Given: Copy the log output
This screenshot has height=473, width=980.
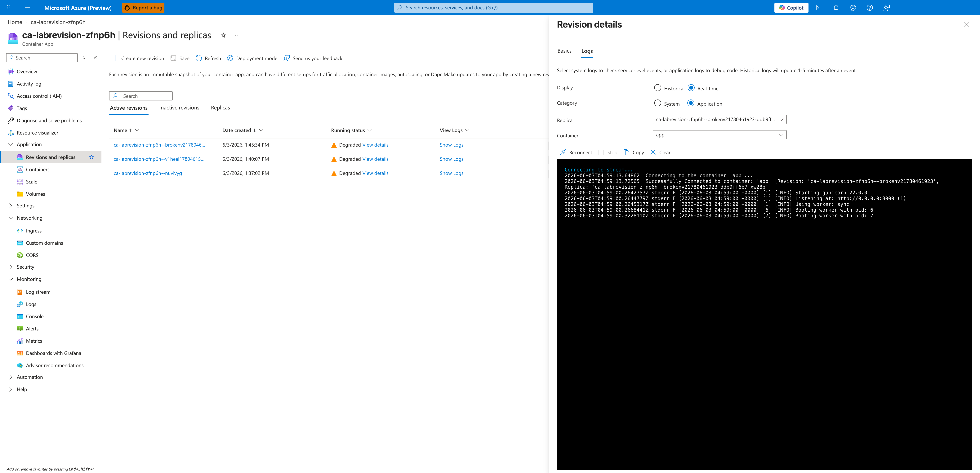Looking at the screenshot, I should tap(634, 153).
